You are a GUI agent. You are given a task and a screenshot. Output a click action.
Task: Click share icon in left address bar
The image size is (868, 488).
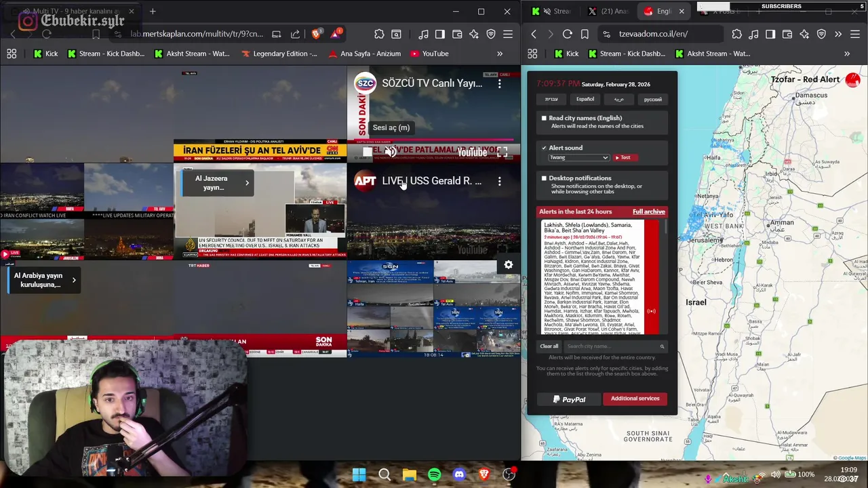point(295,34)
